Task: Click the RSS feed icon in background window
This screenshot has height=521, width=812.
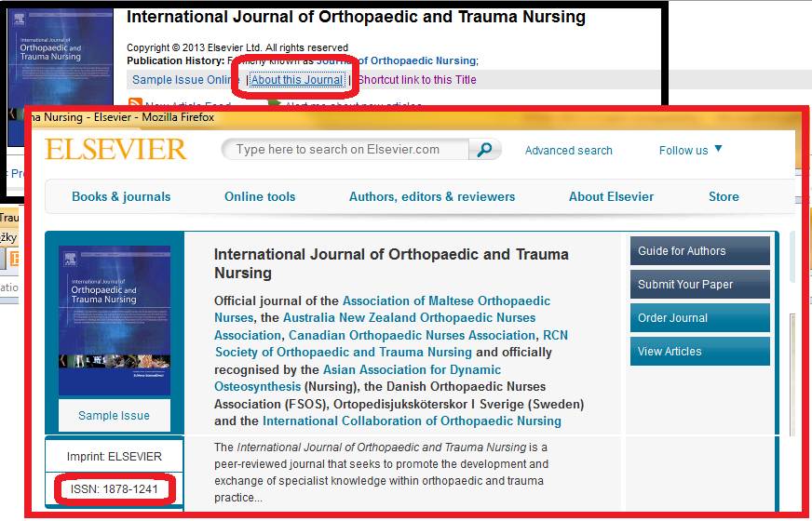Action: pos(135,102)
